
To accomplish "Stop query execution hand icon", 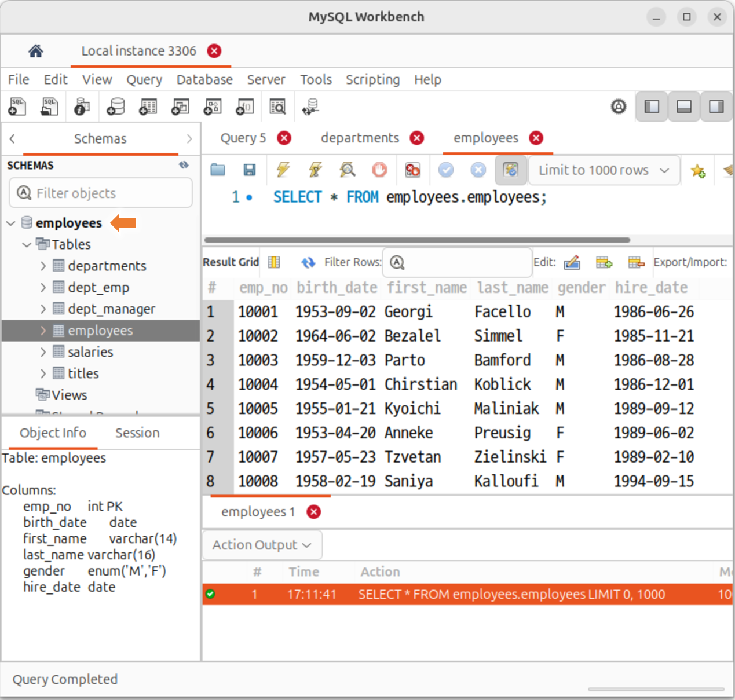I will click(x=379, y=170).
